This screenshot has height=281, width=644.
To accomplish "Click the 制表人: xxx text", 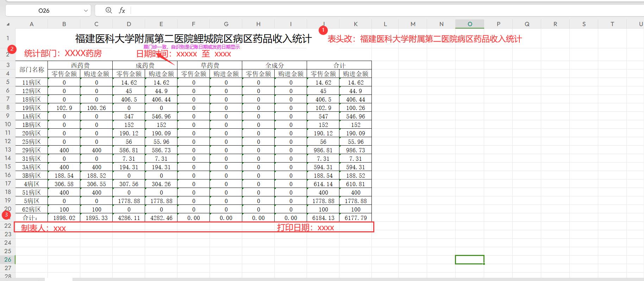I will click(43, 228).
